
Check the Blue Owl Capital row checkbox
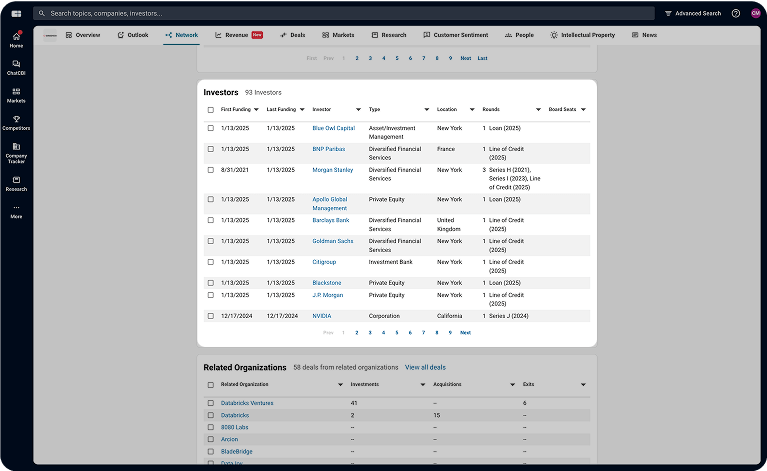pyautogui.click(x=210, y=128)
